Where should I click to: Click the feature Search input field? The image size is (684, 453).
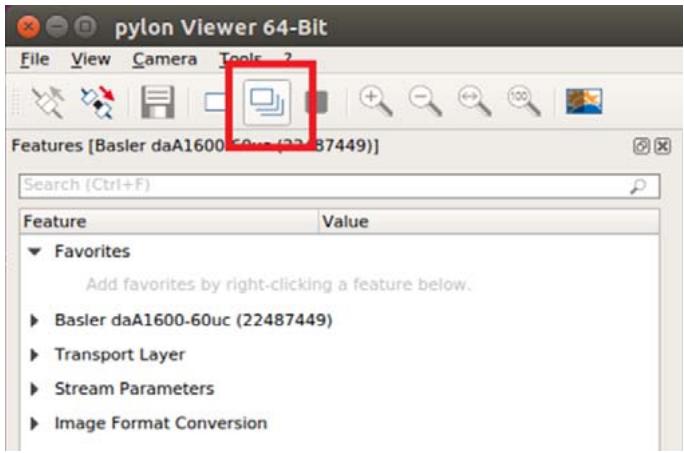[x=339, y=186]
